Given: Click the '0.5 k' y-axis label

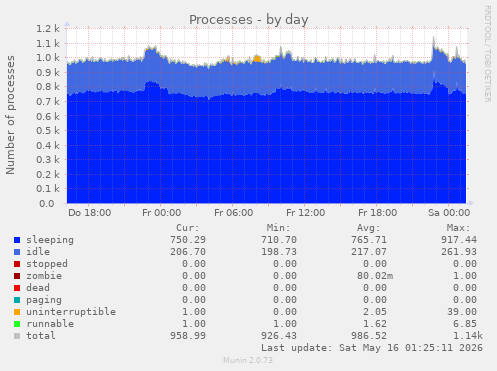Looking at the screenshot, I should (x=48, y=131).
